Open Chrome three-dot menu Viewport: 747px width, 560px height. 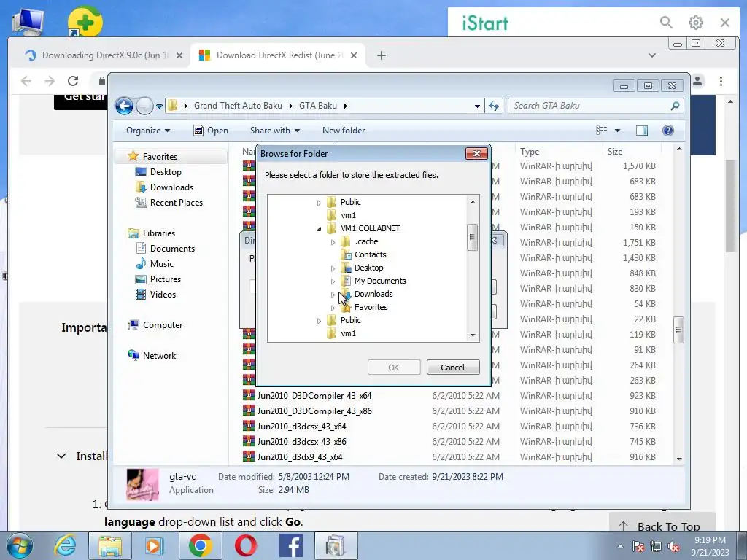coord(721,82)
